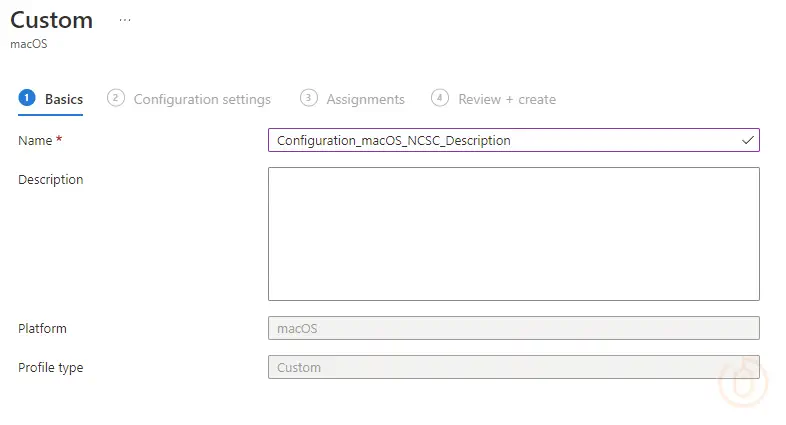786x425 pixels.
Task: Click the Custom page heading
Action: click(52, 20)
